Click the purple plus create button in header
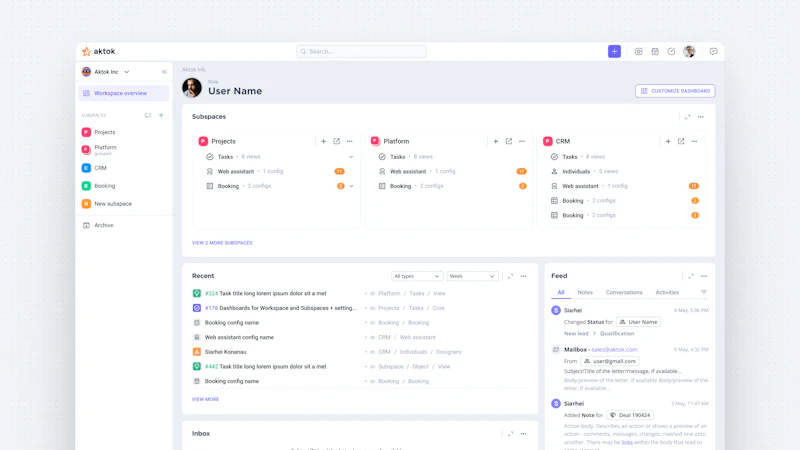 tap(614, 52)
